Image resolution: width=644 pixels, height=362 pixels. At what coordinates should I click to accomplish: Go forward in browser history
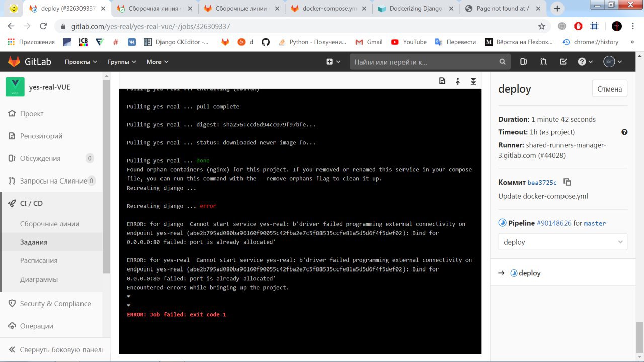point(27,26)
